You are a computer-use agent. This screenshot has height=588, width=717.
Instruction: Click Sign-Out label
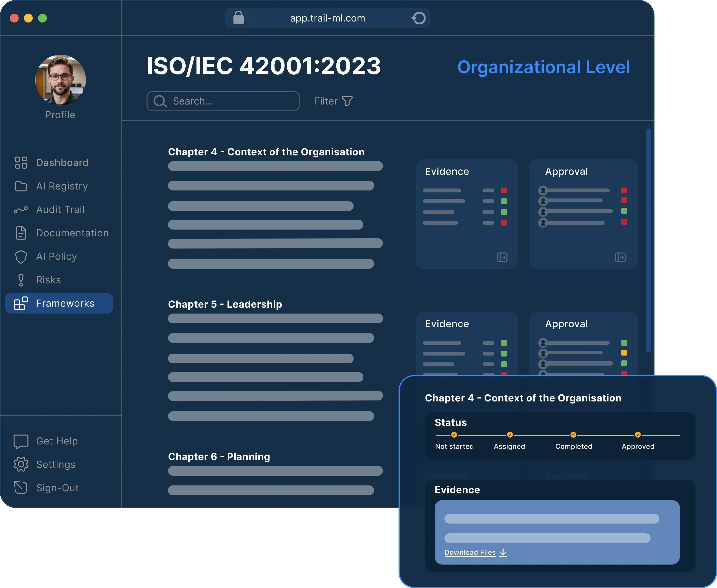pos(58,488)
